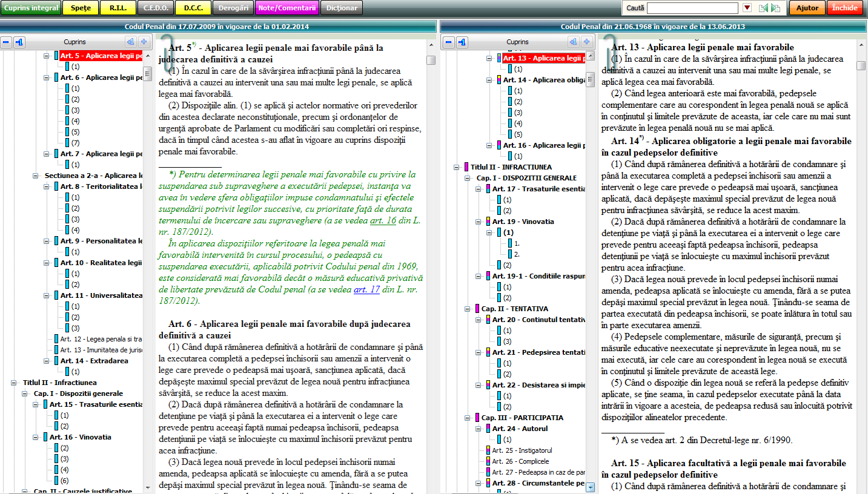Collapse Sectiunea a 2-a node in left tree

tap(36, 176)
